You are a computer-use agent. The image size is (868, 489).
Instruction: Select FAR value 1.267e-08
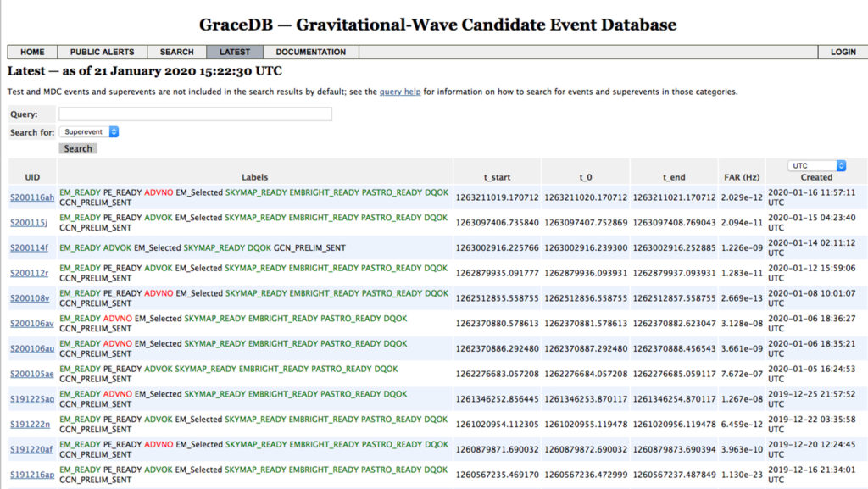coord(742,399)
